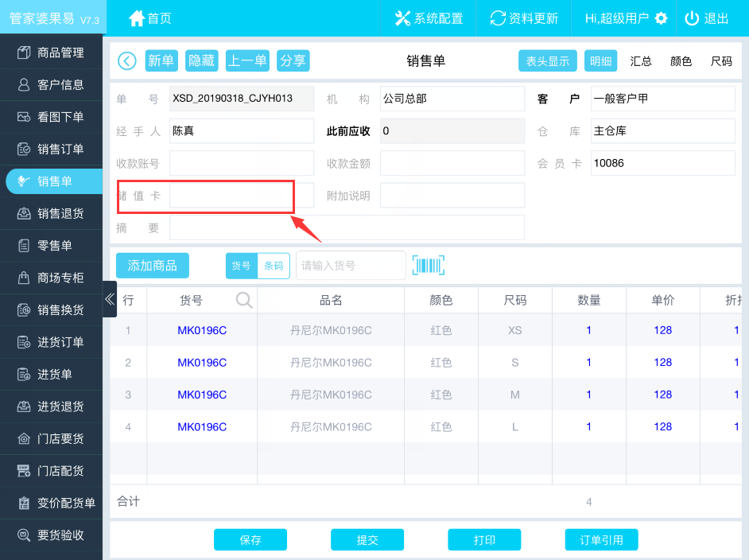
Task: Open 销售订单 in sidebar
Action: pyautogui.click(x=52, y=149)
